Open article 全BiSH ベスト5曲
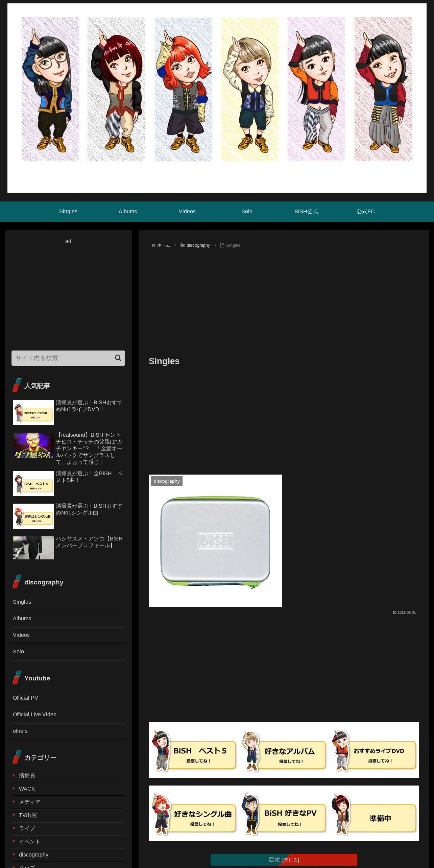 (89, 477)
